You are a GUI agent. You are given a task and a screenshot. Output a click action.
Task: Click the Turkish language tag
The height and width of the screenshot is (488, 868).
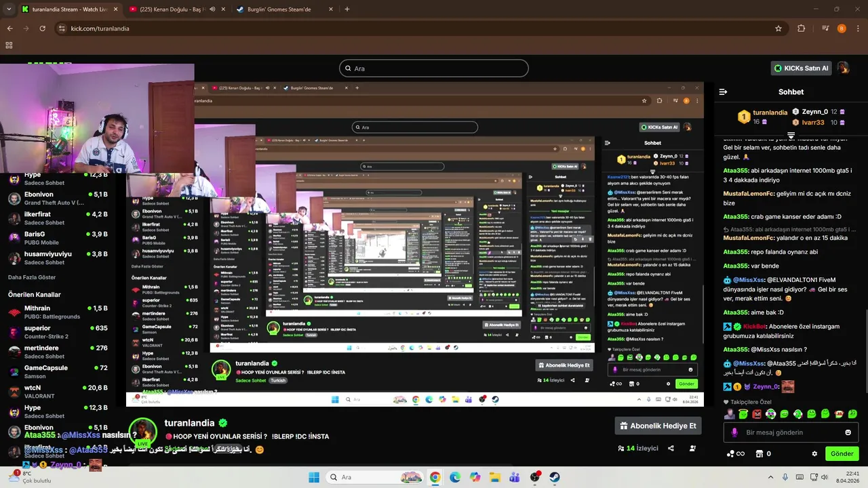[x=230, y=449]
